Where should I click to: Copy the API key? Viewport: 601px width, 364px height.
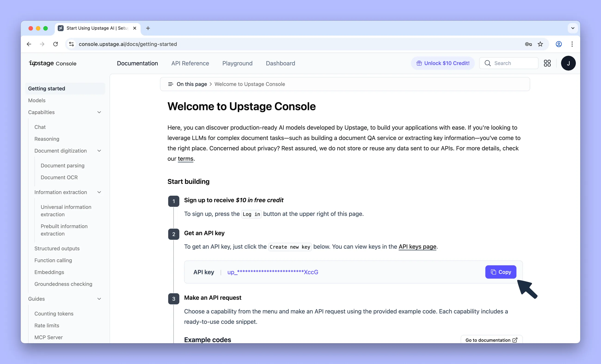pyautogui.click(x=500, y=272)
